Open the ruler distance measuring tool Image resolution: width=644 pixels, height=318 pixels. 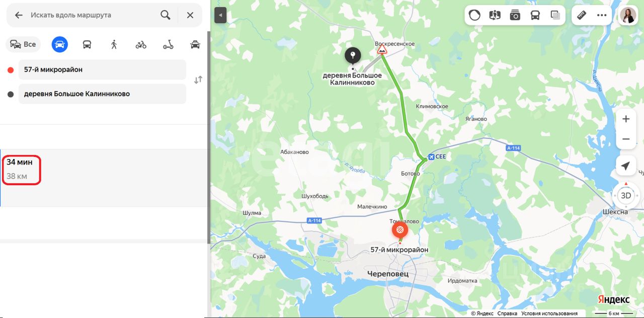click(582, 15)
